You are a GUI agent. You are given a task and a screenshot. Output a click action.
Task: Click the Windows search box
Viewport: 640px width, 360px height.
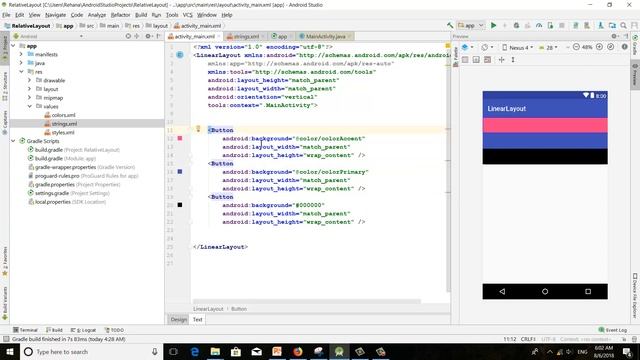click(91, 351)
